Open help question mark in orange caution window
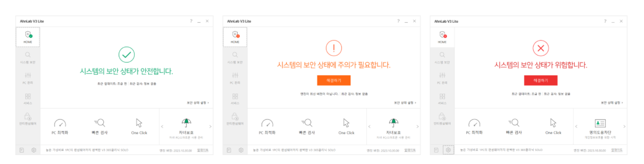Viewport: 644px width, 164px height. tap(398, 21)
